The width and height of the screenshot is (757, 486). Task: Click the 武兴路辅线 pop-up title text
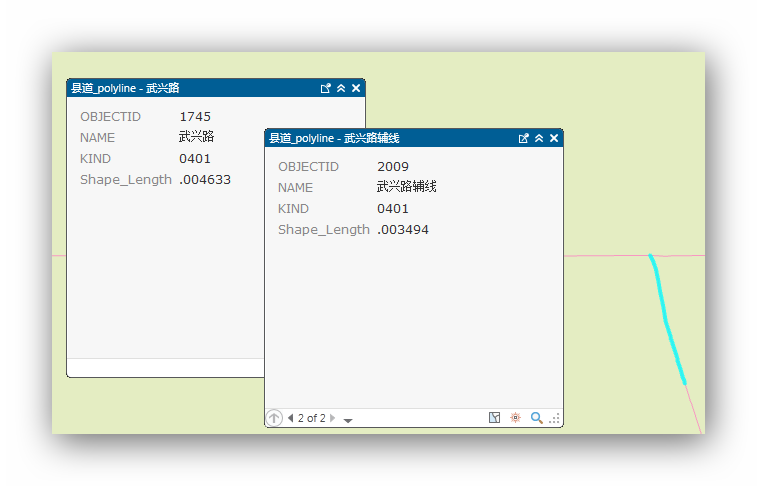pos(334,139)
